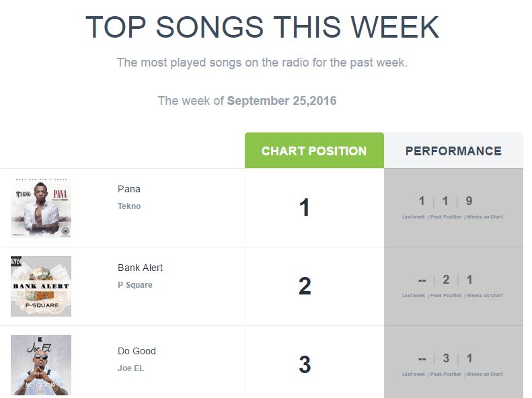Open the Tekno artist link
This screenshot has width=532, height=398.
[129, 206]
